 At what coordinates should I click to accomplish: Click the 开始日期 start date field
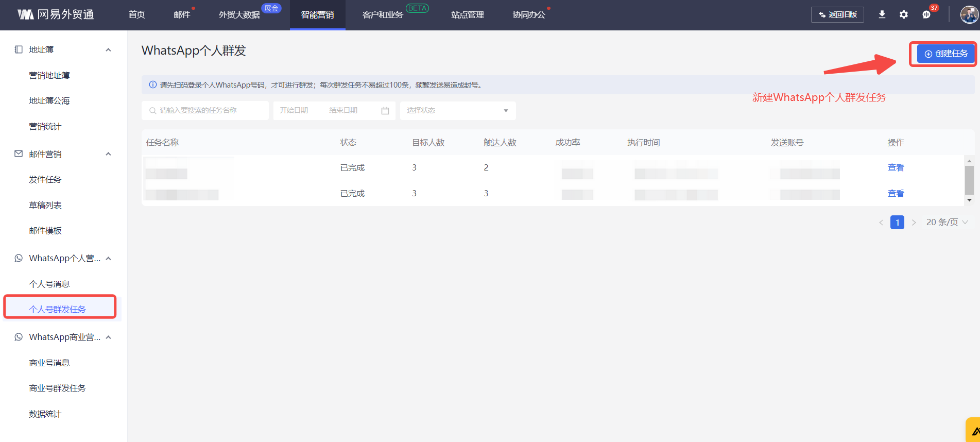(x=294, y=110)
